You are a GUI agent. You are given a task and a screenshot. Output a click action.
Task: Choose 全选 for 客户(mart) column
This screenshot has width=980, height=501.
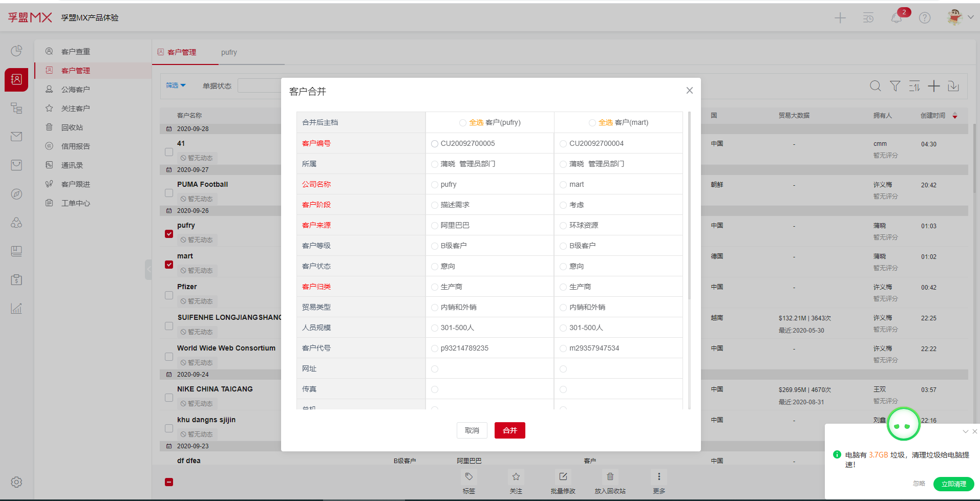tap(592, 123)
